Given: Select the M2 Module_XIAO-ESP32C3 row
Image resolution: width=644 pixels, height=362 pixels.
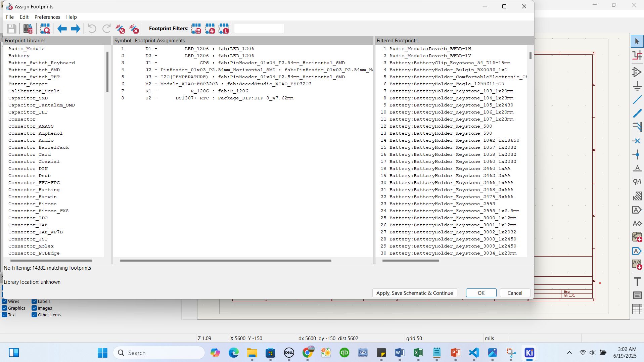Looking at the screenshot, I should point(243,84).
